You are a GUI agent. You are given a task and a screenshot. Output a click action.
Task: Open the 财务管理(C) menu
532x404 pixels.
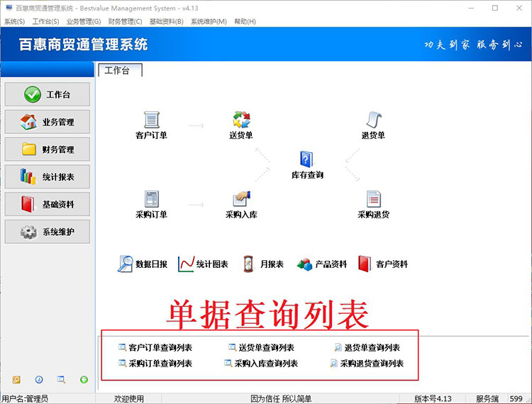click(x=125, y=22)
